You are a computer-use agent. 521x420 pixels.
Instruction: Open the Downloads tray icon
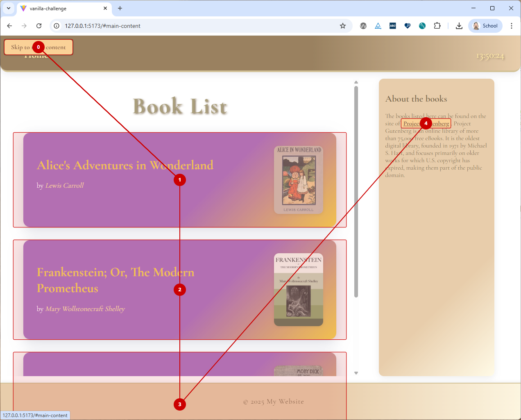pos(459,26)
